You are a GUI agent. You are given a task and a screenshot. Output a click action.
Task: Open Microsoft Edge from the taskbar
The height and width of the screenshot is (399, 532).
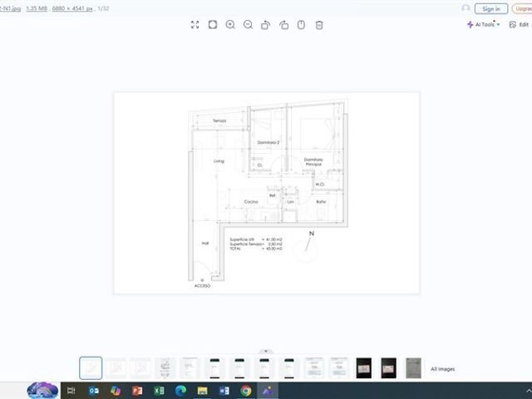[x=181, y=391]
